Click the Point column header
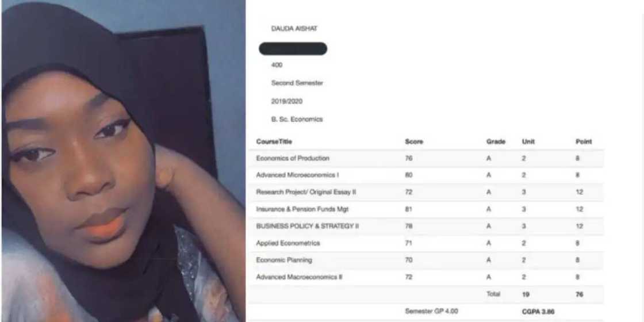 584,141
